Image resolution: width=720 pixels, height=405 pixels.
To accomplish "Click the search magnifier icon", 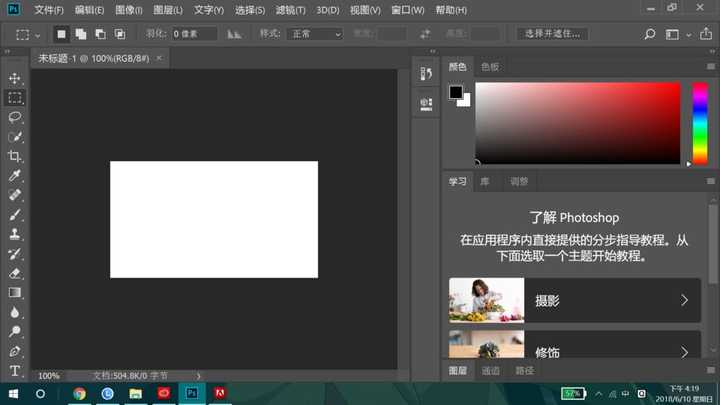I will [649, 34].
